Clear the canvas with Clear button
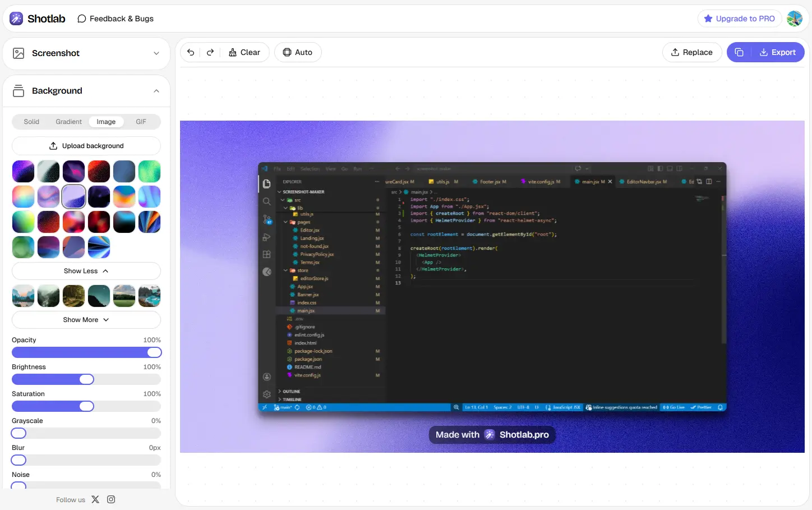The image size is (812, 510). click(x=244, y=52)
